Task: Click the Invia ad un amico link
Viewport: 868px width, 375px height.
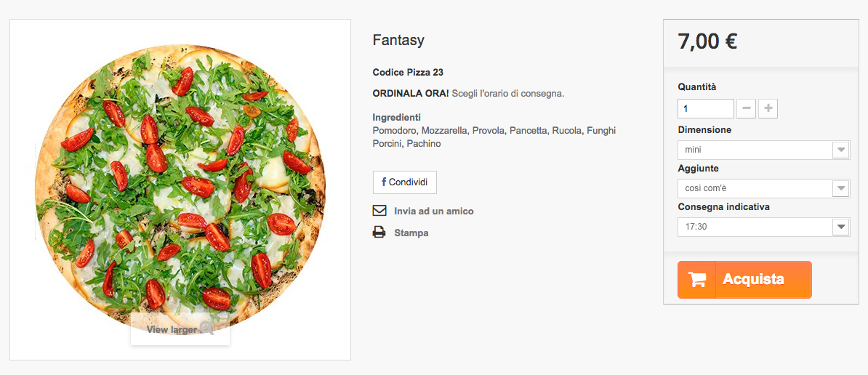Action: pos(433,211)
